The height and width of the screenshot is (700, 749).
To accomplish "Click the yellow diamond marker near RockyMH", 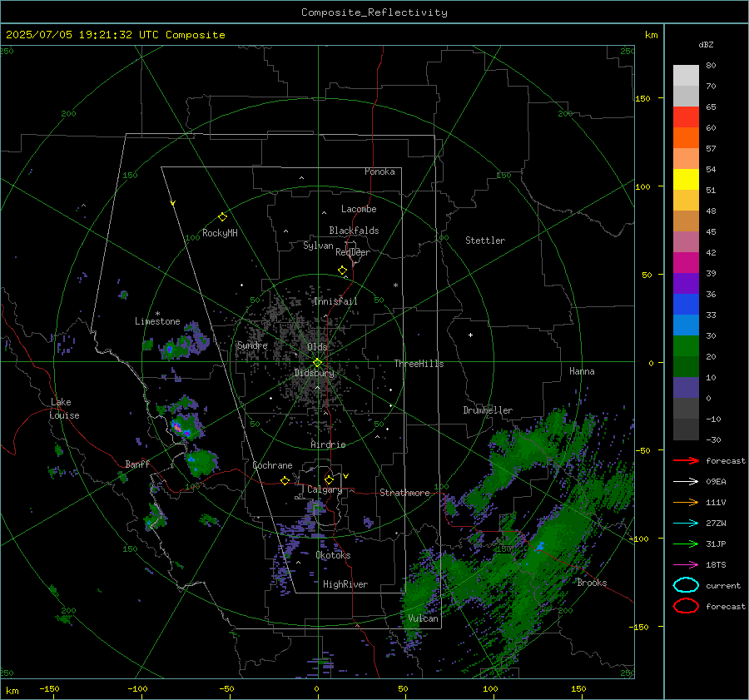I will pyautogui.click(x=222, y=217).
